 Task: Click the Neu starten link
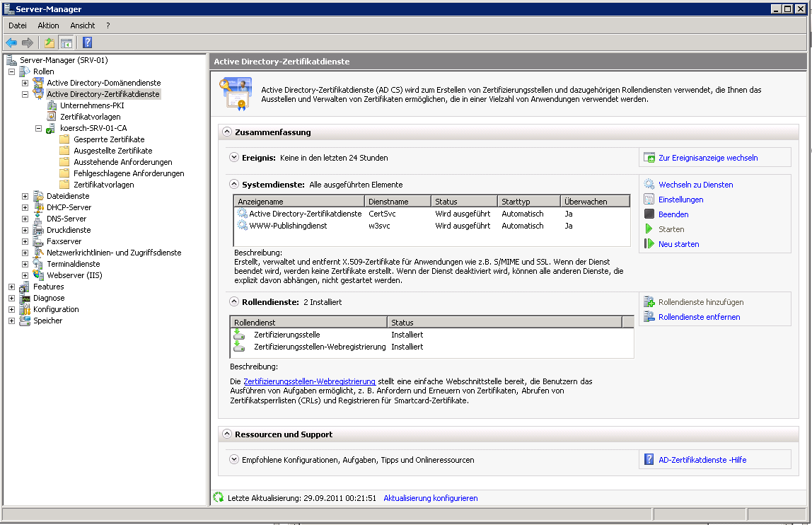click(678, 244)
